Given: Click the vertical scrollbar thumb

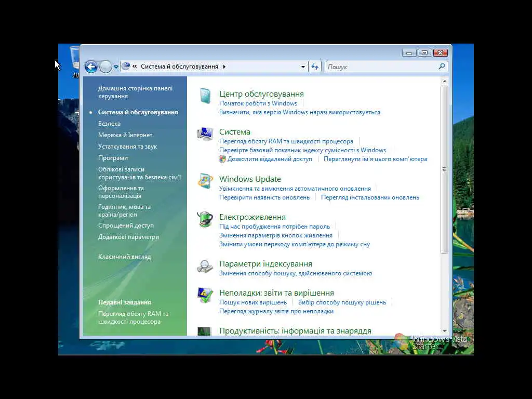Looking at the screenshot, I should point(445,169).
